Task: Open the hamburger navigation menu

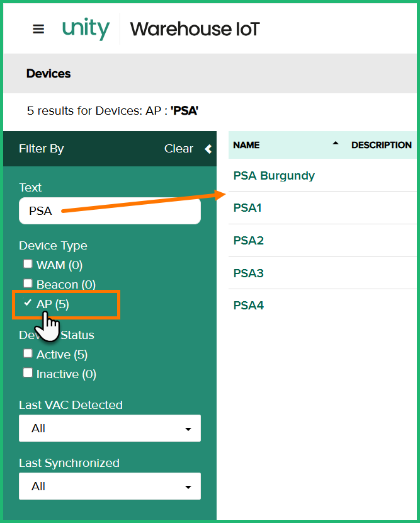Action: pos(38,29)
